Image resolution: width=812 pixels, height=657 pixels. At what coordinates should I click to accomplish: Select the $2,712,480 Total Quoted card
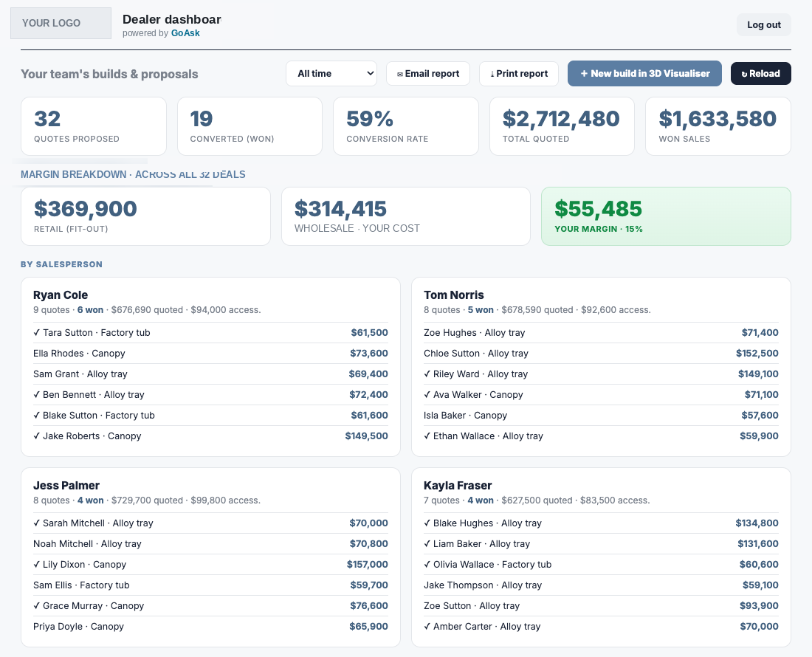point(562,126)
